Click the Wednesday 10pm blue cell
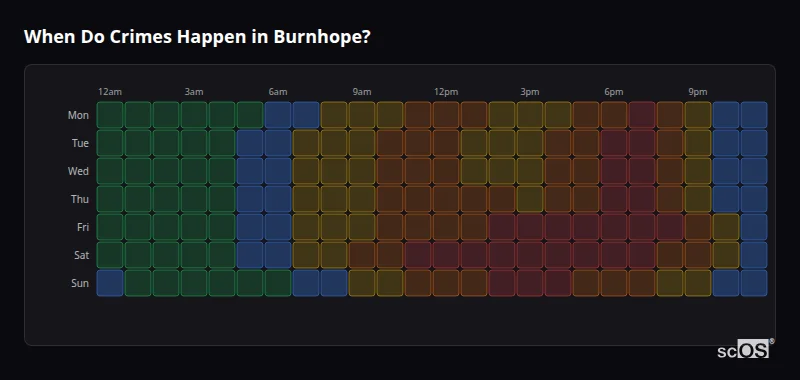Viewport: 800px width, 380px height. 726,171
